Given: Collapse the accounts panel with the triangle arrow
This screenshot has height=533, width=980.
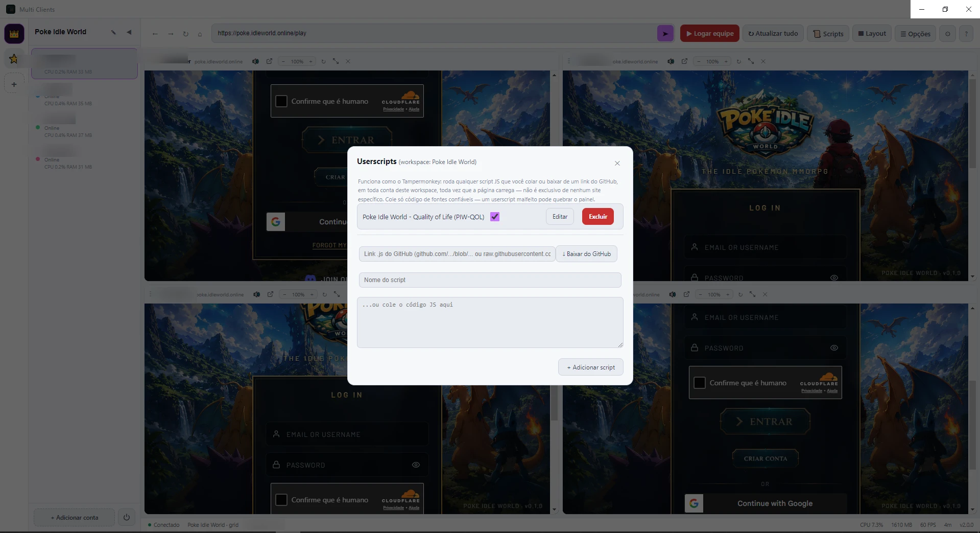Looking at the screenshot, I should click(x=129, y=32).
